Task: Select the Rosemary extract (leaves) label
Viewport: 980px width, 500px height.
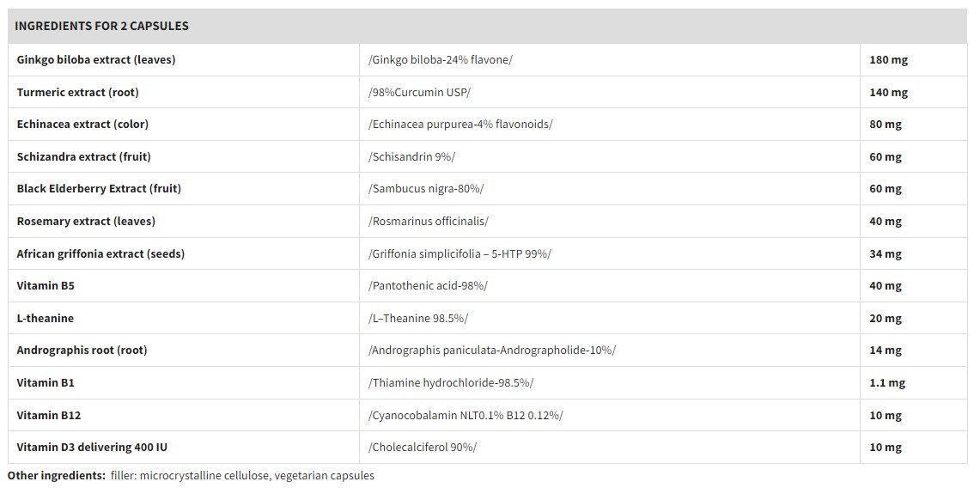Action: (x=86, y=221)
